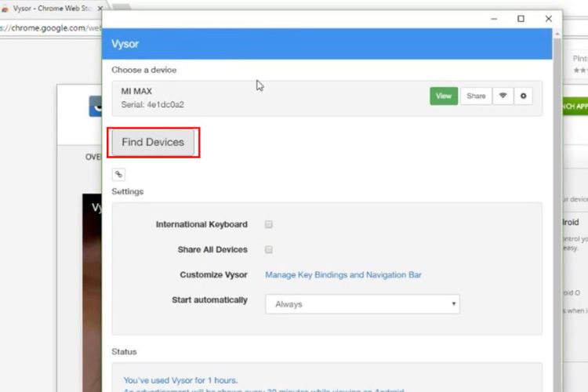Click the scrollbar up arrow in the Vysor window

click(x=557, y=34)
